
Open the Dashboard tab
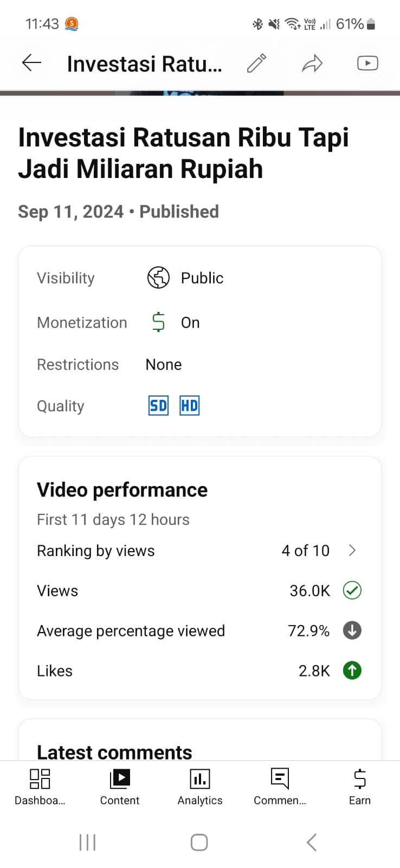pyautogui.click(x=40, y=786)
